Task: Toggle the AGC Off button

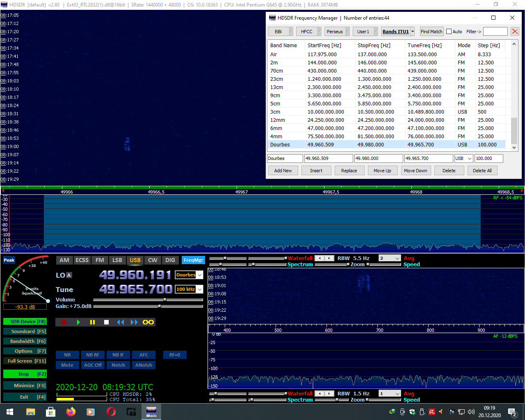Action: click(x=93, y=365)
